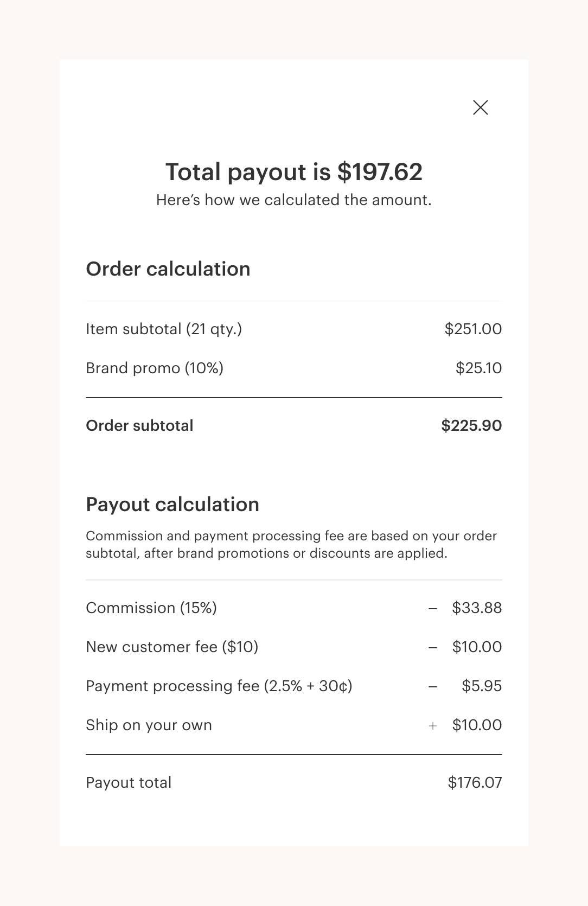
Task: Click the $33.88 commission amount
Action: point(477,608)
